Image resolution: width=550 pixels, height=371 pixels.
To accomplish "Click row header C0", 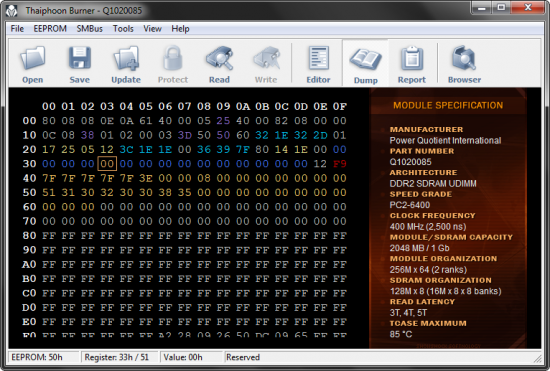I will point(29,293).
